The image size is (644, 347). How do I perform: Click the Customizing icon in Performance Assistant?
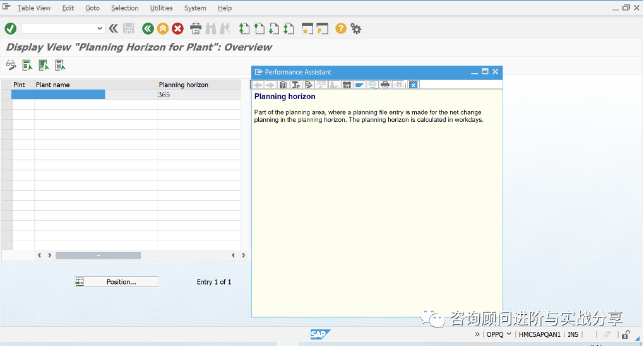321,85
